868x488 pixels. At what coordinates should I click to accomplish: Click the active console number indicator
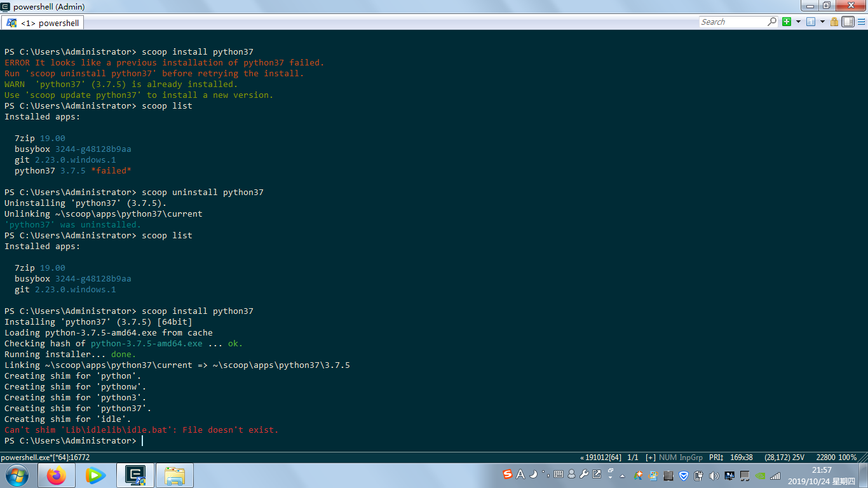click(x=811, y=21)
